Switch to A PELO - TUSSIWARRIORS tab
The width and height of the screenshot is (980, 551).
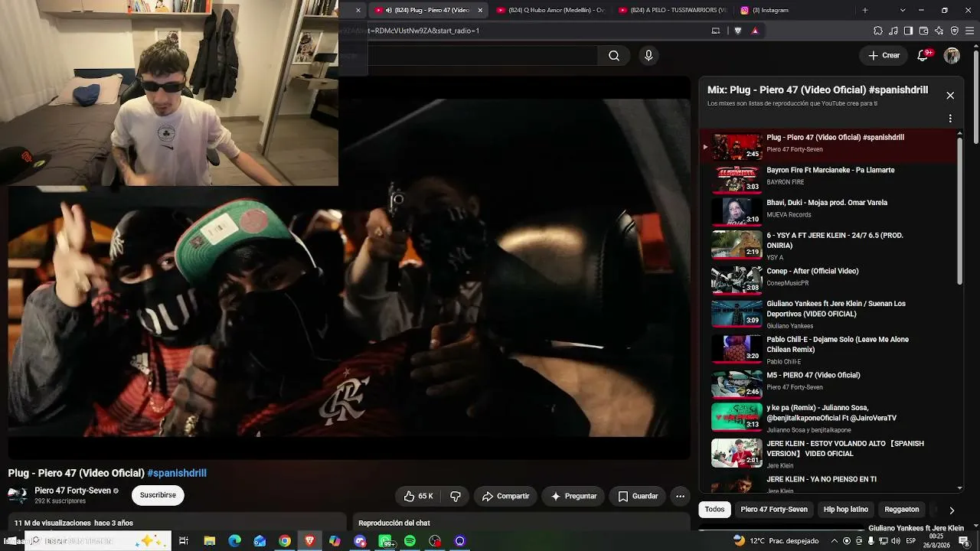click(672, 10)
